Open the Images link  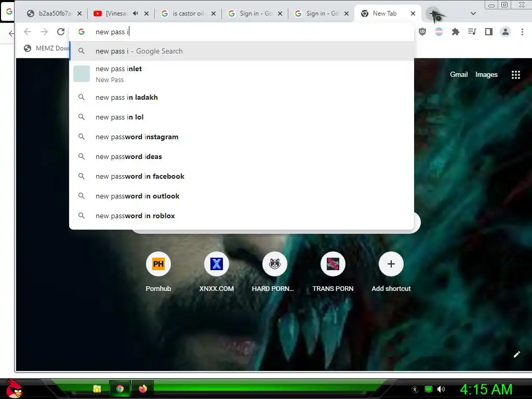tap(486, 75)
